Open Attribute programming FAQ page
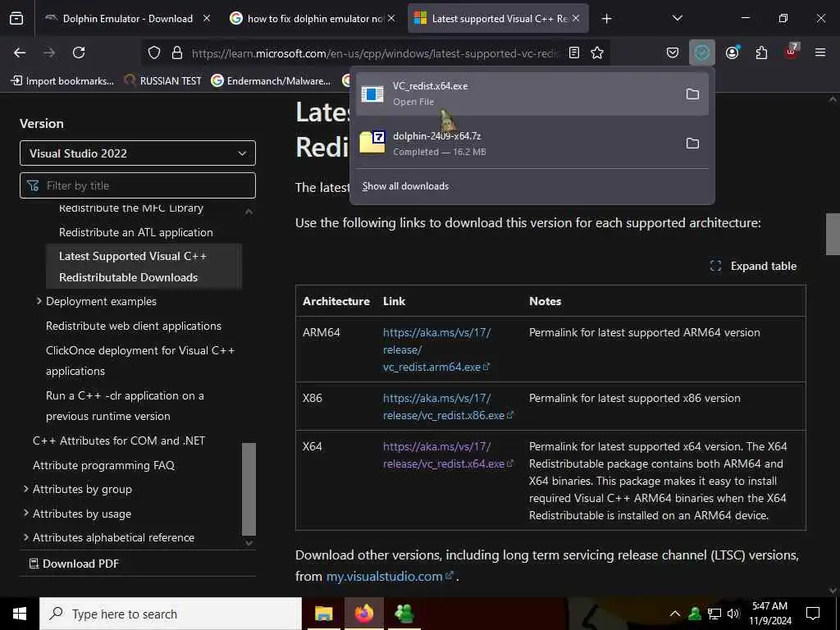The width and height of the screenshot is (840, 630). [104, 465]
